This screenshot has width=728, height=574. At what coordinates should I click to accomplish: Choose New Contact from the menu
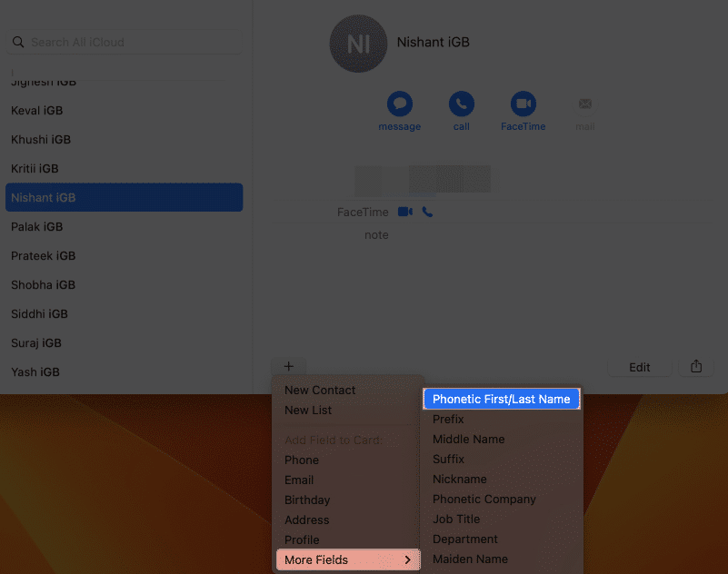click(320, 391)
